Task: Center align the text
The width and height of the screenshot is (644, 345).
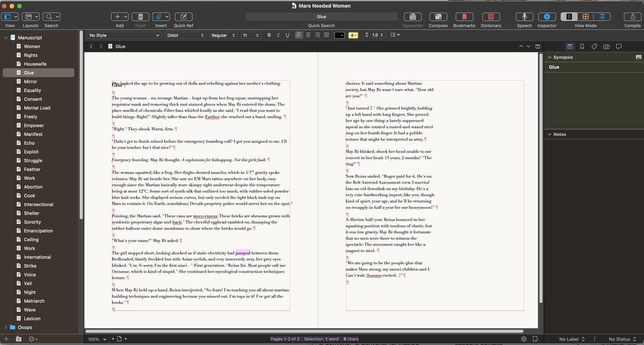Action: point(308,35)
